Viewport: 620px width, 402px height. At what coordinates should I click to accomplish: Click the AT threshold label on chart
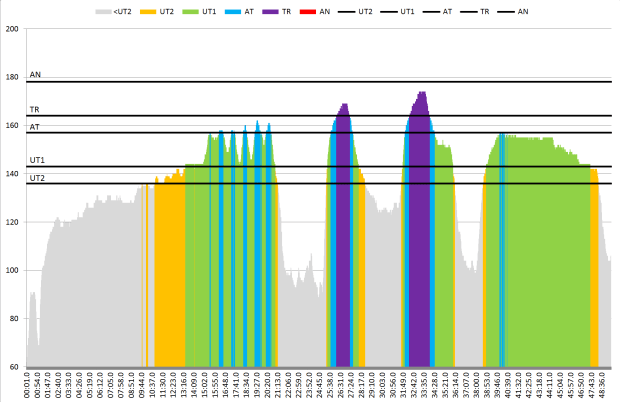coord(35,127)
